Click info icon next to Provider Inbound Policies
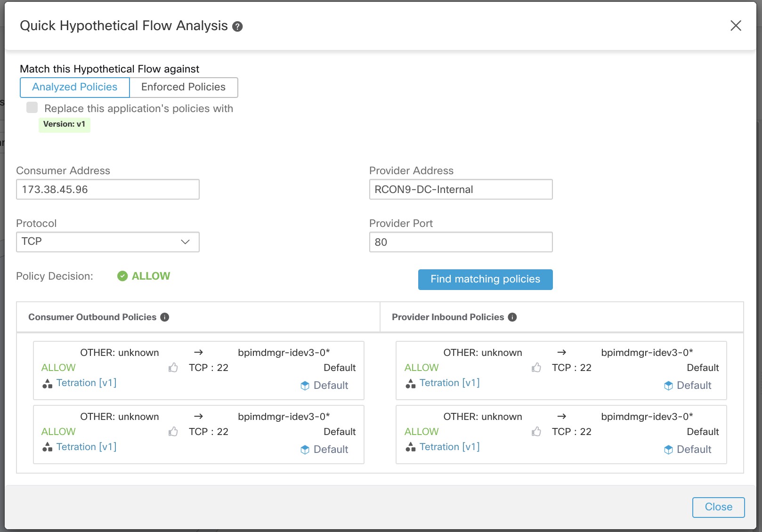762x532 pixels. [512, 317]
